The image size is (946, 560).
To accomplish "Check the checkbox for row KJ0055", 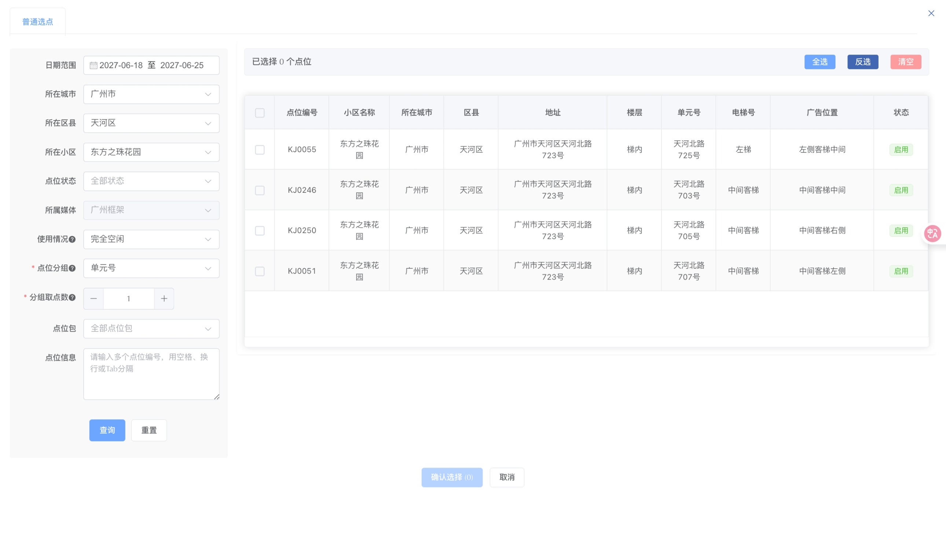I will (259, 150).
